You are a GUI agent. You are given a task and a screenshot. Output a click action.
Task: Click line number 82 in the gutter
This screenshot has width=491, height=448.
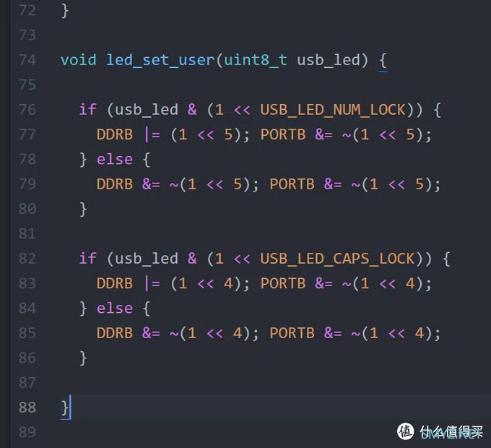pyautogui.click(x=27, y=259)
